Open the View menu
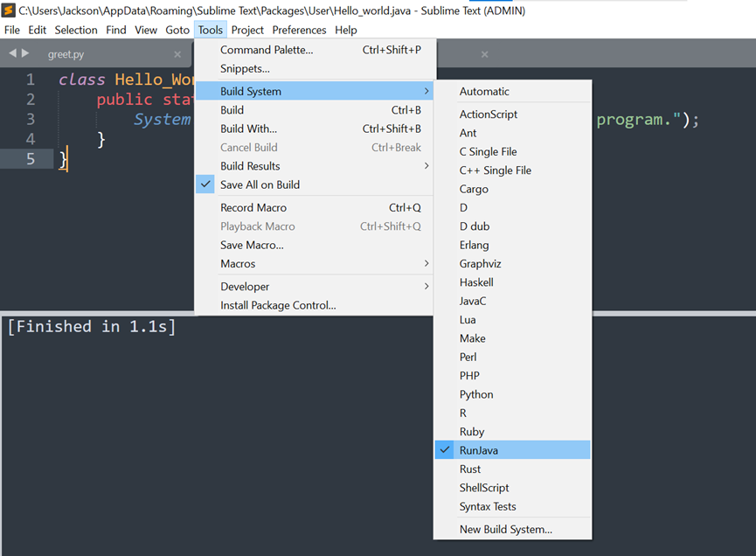The width and height of the screenshot is (756, 556). (x=146, y=30)
